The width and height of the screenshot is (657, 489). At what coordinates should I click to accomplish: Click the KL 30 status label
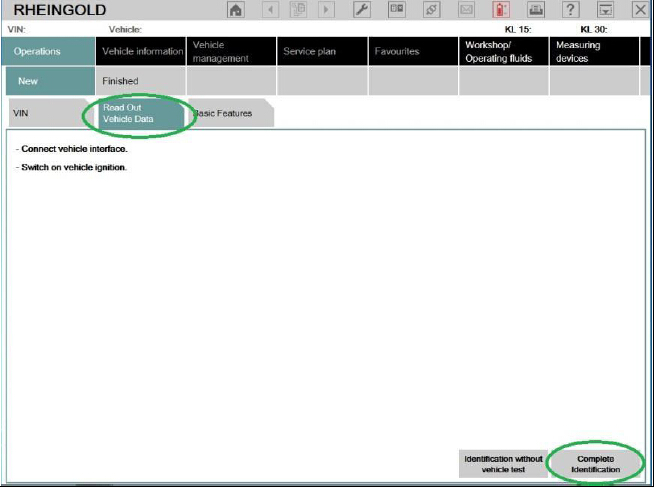pyautogui.click(x=594, y=29)
